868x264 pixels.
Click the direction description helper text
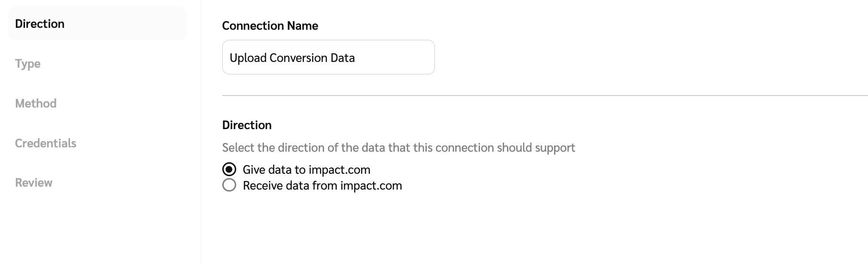tap(398, 148)
